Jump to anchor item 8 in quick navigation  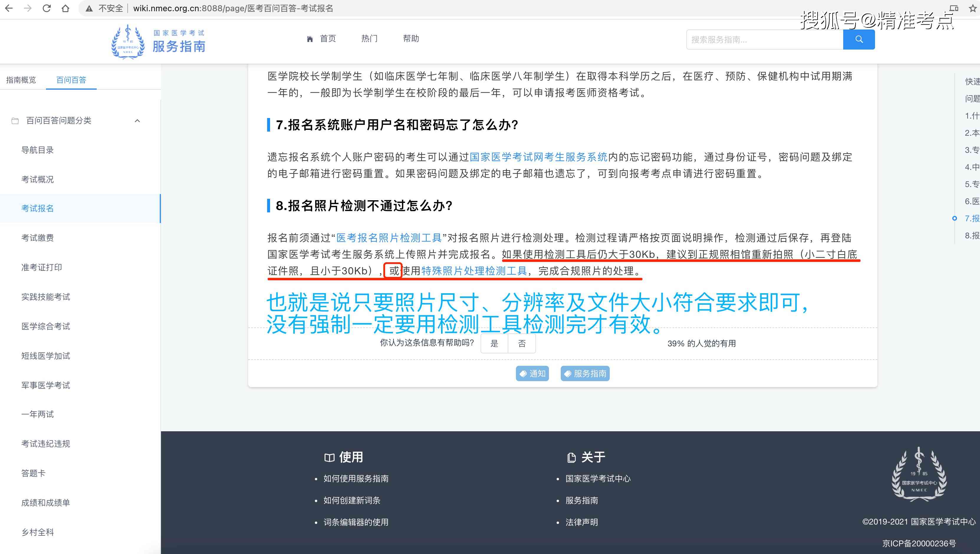coord(972,236)
